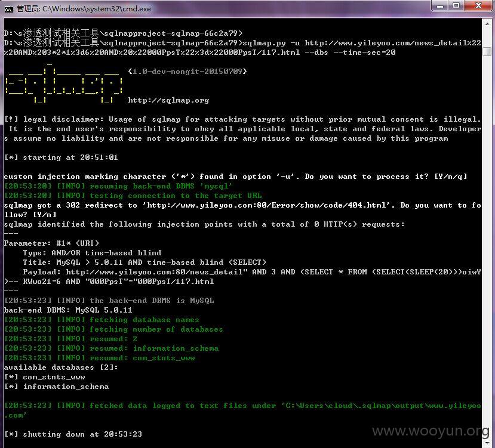This screenshot has width=495, height=448.
Task: Click 'testing connection to the target URL' line
Action: click(x=133, y=196)
